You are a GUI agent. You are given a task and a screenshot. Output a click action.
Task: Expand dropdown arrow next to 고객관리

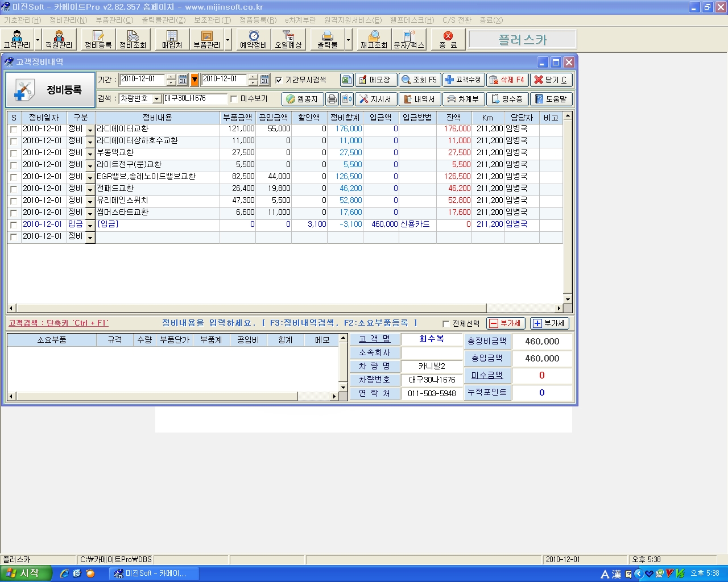(x=38, y=40)
